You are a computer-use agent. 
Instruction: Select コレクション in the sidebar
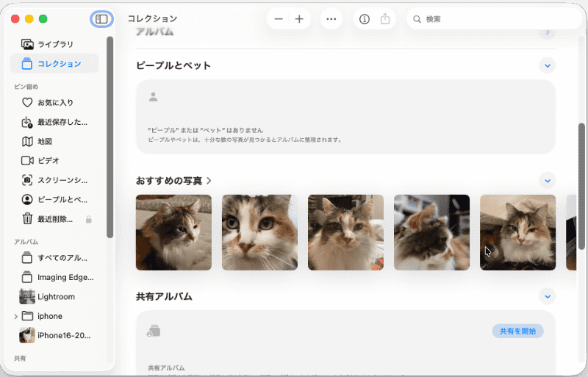[54, 64]
